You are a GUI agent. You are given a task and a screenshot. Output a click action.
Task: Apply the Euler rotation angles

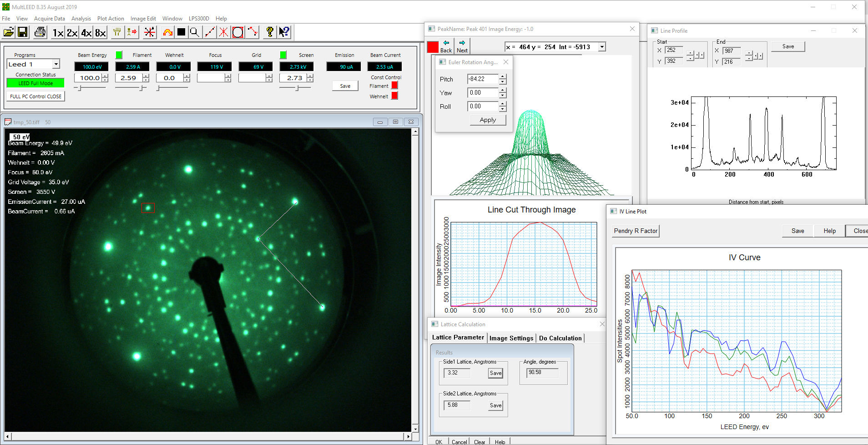[487, 120]
